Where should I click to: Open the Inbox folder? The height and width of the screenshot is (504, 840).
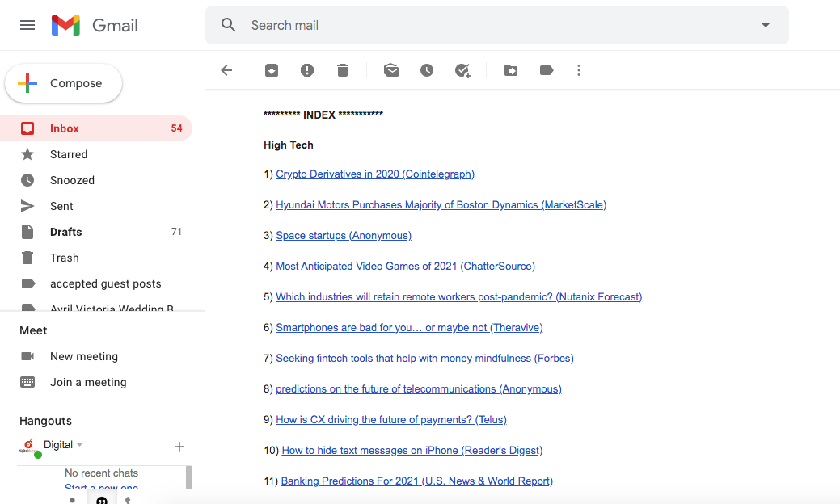click(96, 128)
